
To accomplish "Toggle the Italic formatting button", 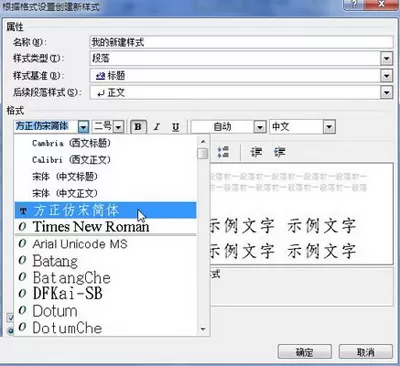I will pos(157,127).
